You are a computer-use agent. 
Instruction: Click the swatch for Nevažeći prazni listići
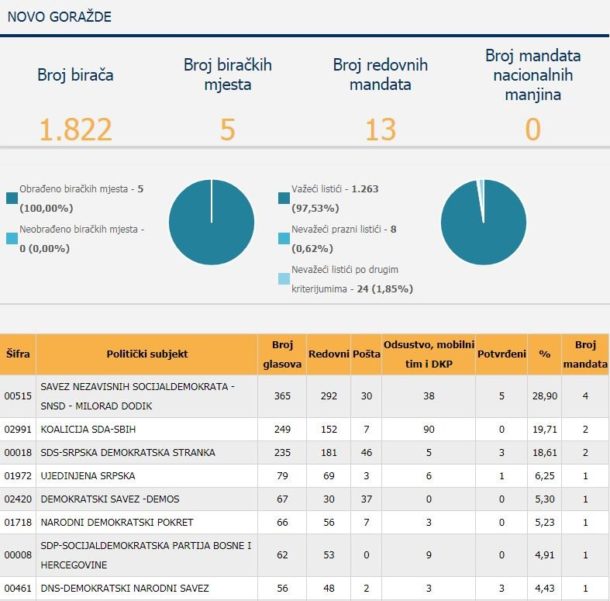click(285, 238)
